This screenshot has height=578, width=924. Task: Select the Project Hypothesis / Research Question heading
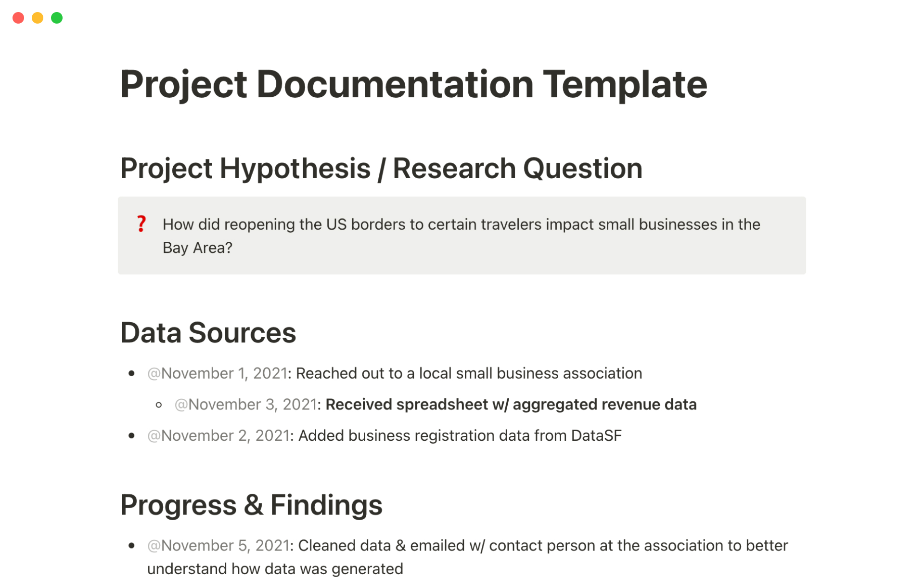coord(381,169)
